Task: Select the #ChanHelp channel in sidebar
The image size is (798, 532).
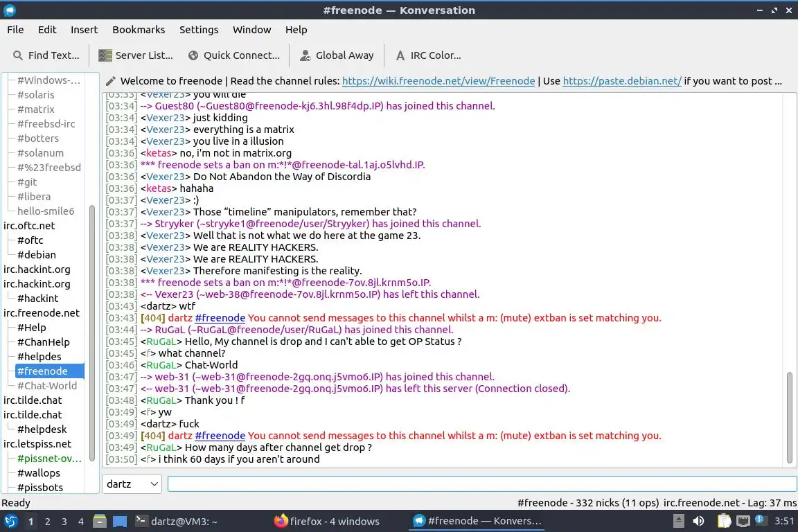Action: coord(43,342)
